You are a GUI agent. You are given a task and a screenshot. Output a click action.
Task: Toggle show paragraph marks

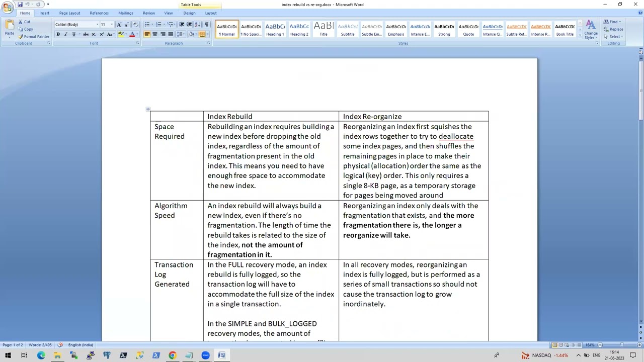(206, 25)
